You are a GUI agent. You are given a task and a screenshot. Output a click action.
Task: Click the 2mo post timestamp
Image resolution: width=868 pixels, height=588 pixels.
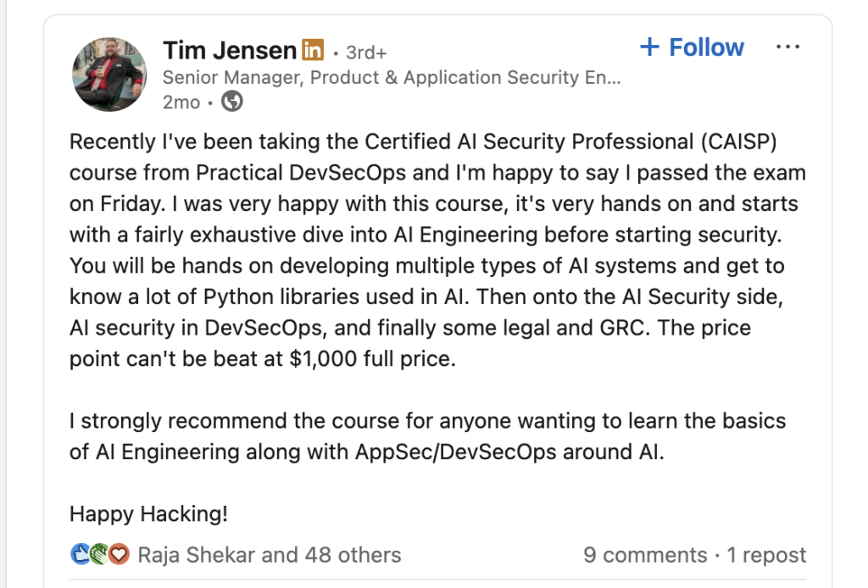pyautogui.click(x=181, y=103)
